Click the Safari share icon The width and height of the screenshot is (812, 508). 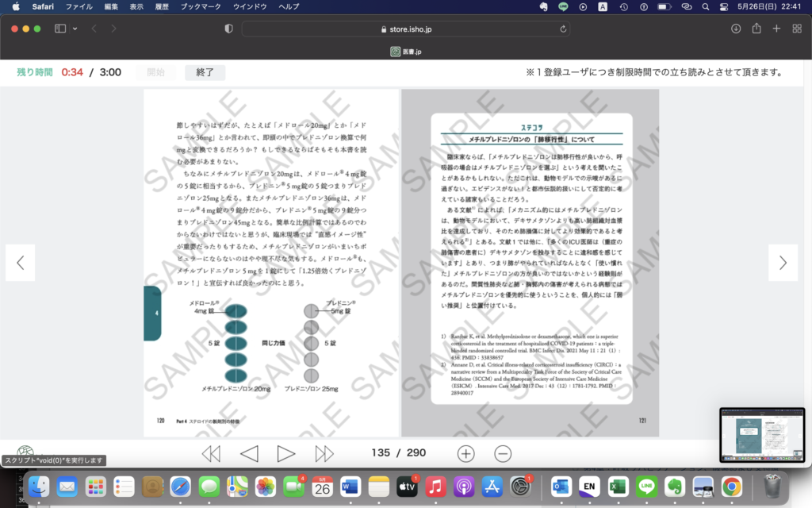[x=756, y=29]
